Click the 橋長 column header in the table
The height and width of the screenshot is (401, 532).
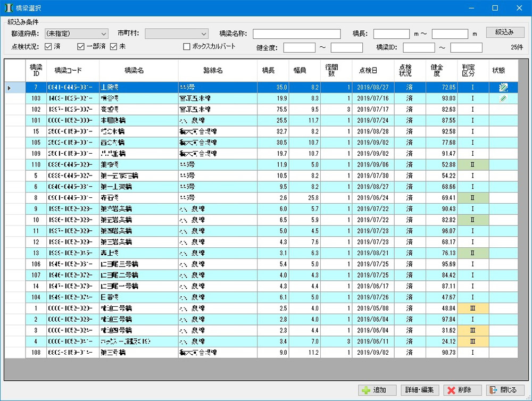pyautogui.click(x=273, y=71)
